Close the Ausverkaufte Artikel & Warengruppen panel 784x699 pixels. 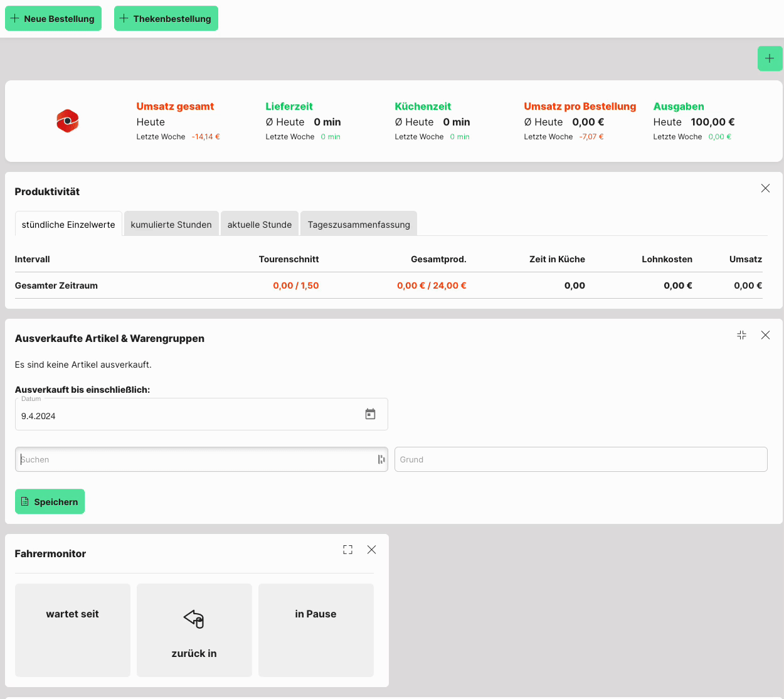pos(765,335)
